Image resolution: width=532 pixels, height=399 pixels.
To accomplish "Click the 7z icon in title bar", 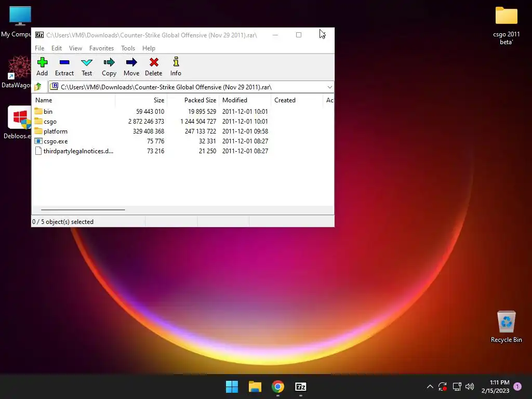I will pyautogui.click(x=39, y=35).
